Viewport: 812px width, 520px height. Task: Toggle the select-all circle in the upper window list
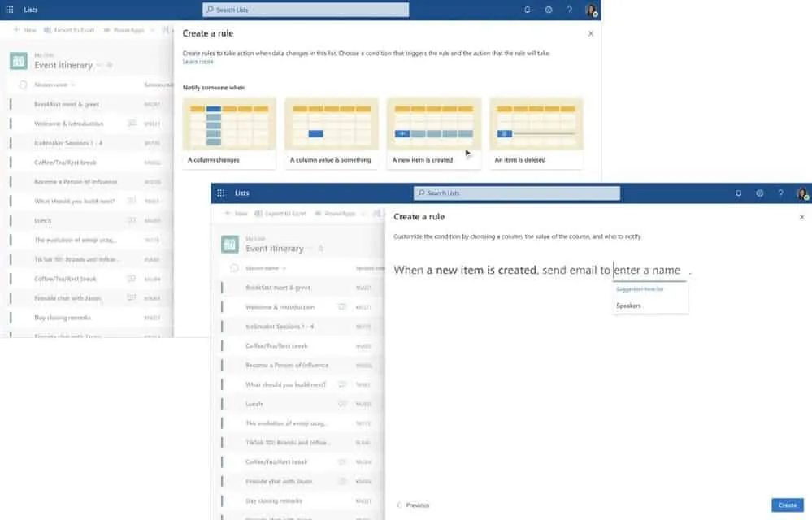click(23, 84)
